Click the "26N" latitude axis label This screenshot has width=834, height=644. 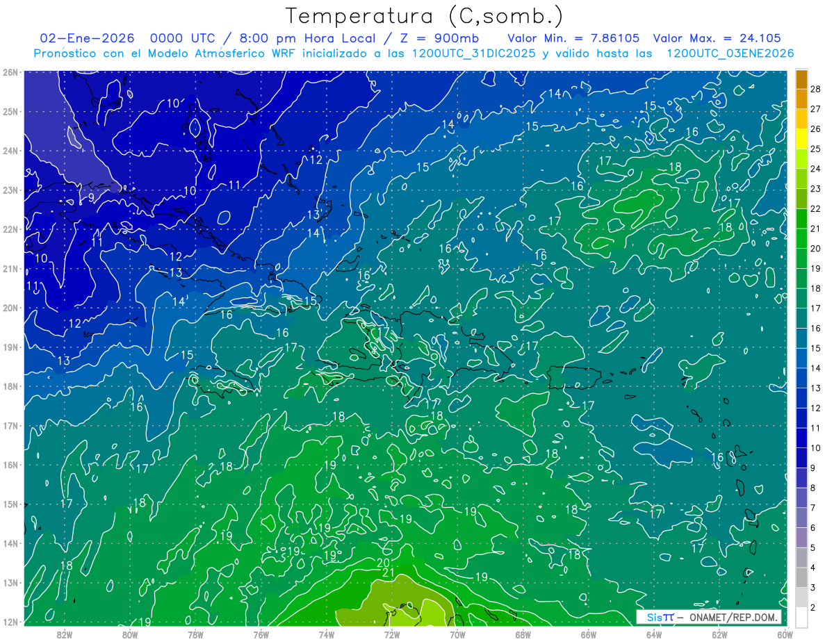[x=10, y=72]
